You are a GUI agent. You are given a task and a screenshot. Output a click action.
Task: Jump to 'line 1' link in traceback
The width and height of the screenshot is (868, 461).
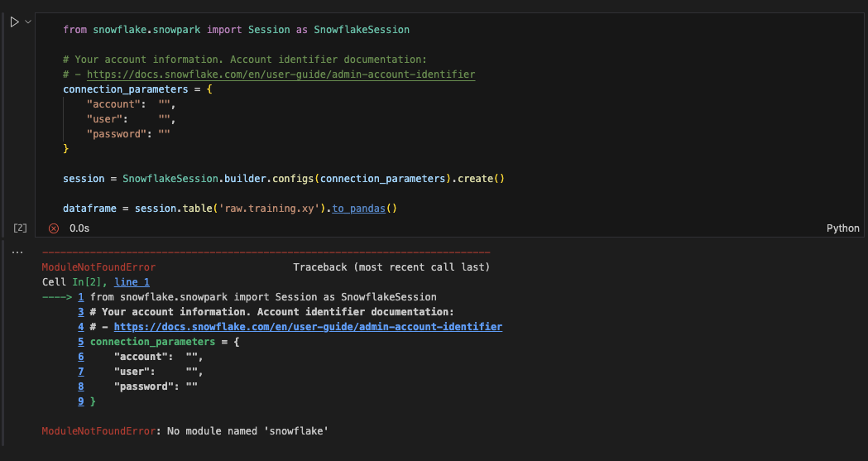(x=132, y=282)
